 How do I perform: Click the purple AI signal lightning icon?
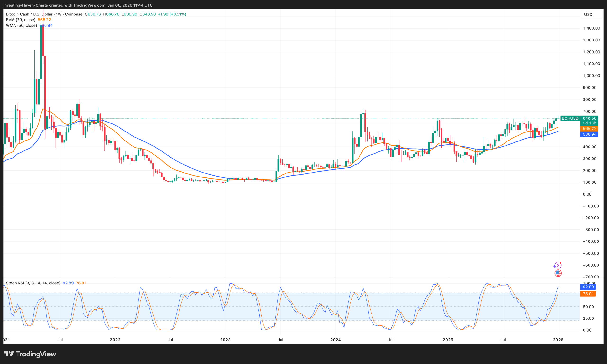tap(558, 265)
